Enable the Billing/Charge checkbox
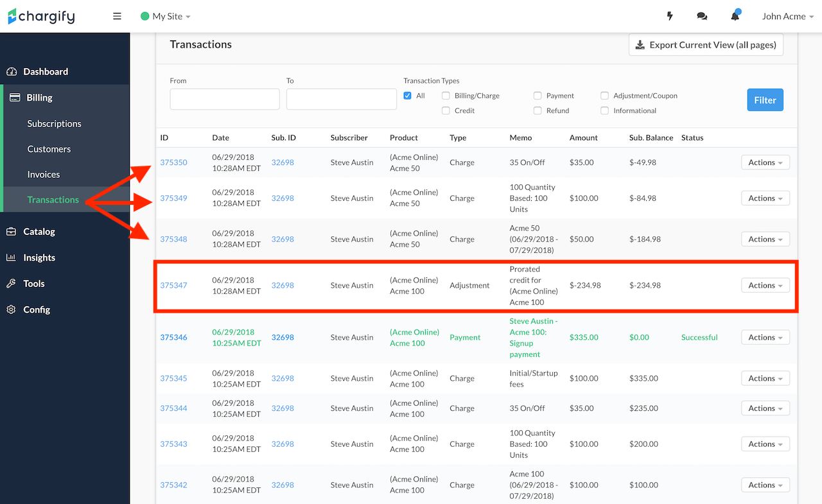This screenshot has height=504, width=822. [446, 96]
